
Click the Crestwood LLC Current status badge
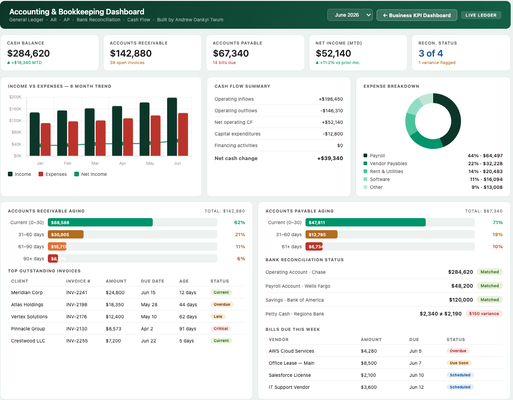click(221, 341)
